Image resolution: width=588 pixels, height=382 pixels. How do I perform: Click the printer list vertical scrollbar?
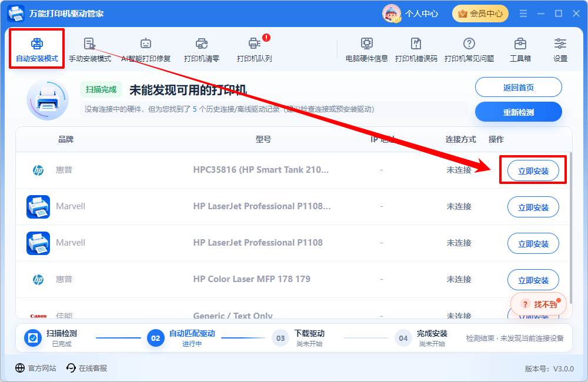pos(570,227)
